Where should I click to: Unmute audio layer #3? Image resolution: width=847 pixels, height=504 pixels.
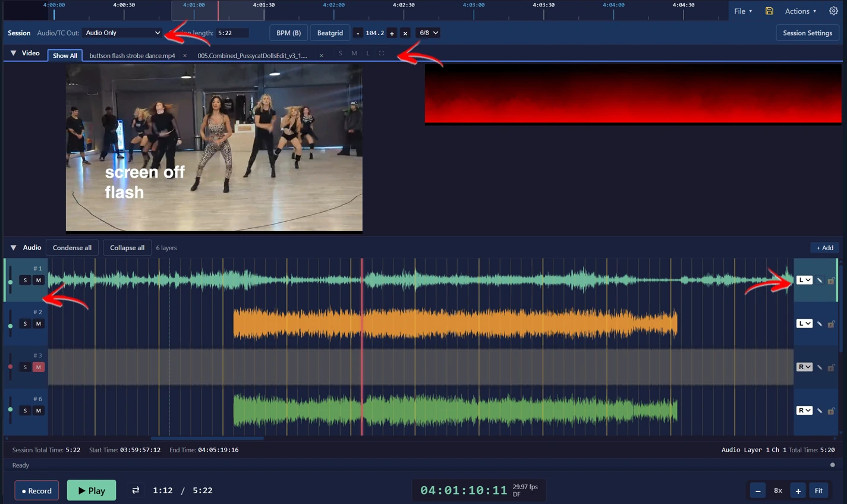[39, 367]
